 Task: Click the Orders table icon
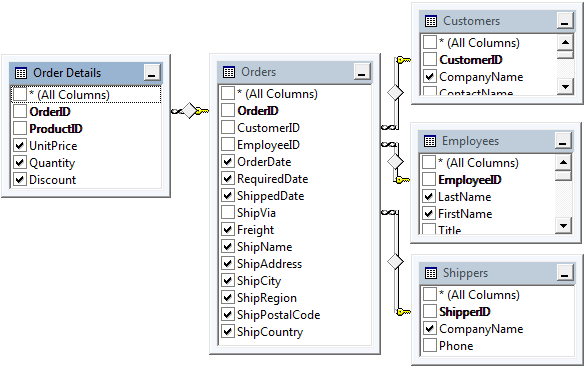(229, 72)
